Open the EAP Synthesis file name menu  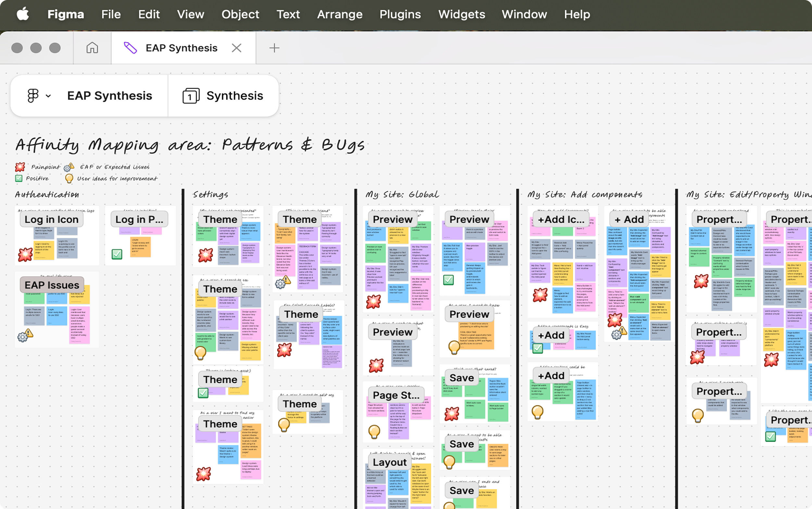[x=109, y=96]
